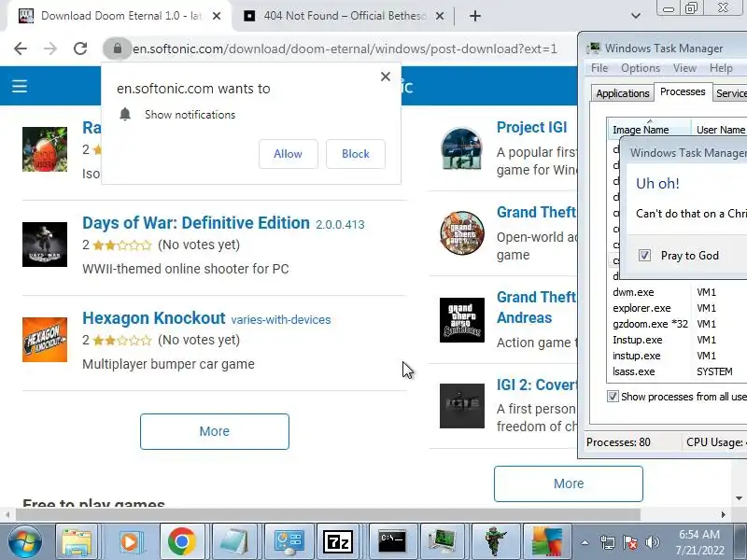The height and width of the screenshot is (560, 747).
Task: Click the volume speaker tray icon
Action: (652, 542)
